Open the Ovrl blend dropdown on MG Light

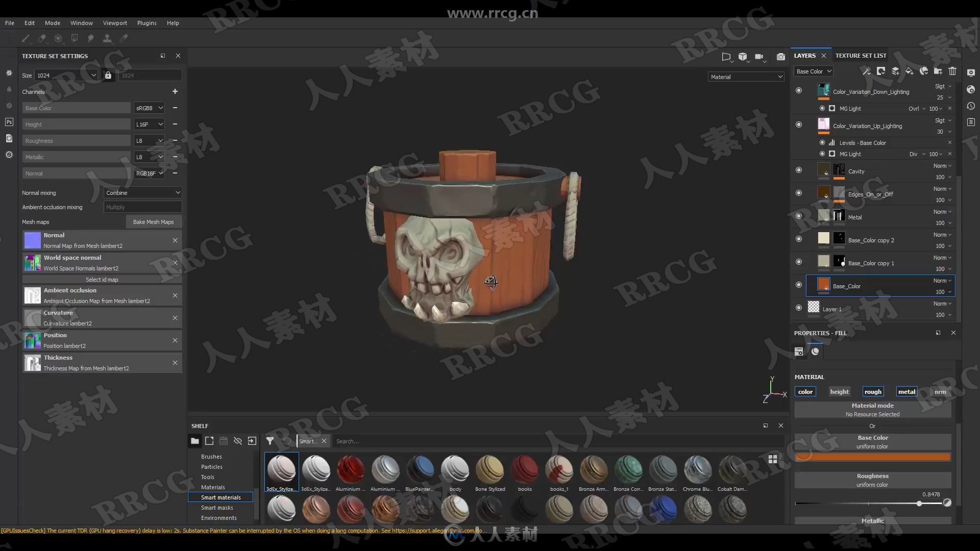(x=917, y=109)
